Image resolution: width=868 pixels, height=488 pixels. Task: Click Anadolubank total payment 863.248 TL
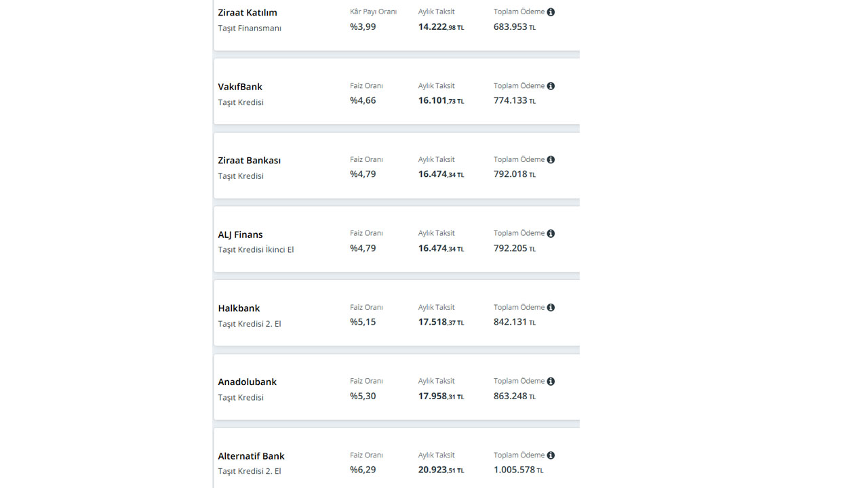click(x=515, y=396)
